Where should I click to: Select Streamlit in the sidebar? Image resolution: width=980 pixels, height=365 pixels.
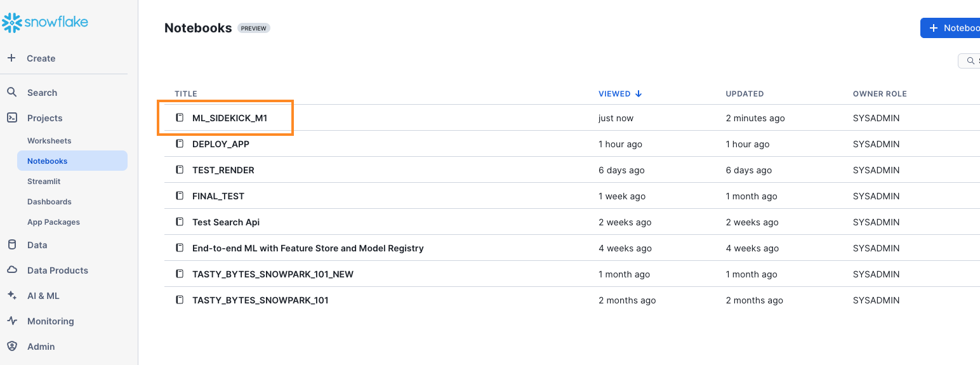[44, 182]
